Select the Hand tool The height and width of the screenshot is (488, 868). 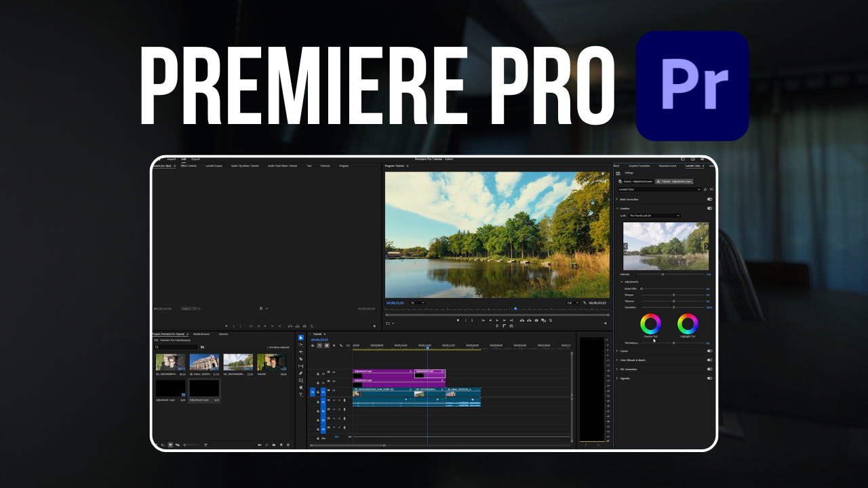301,387
